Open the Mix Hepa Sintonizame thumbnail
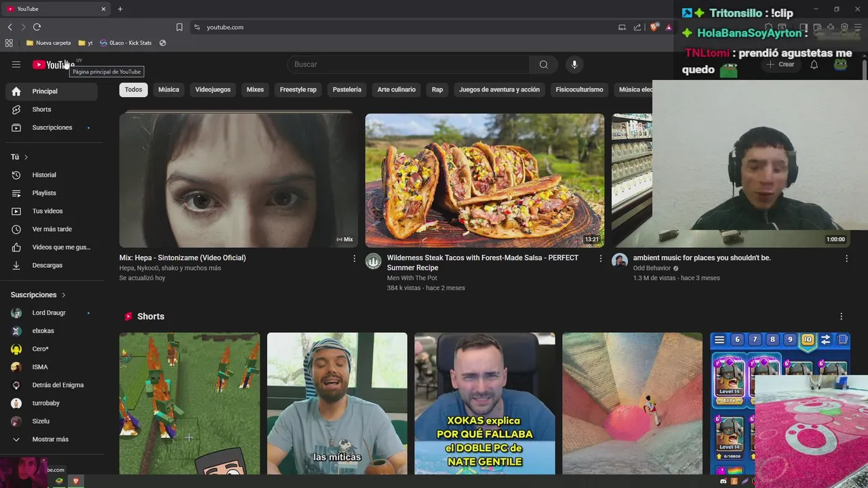Viewport: 868px width, 488px height. [239, 180]
